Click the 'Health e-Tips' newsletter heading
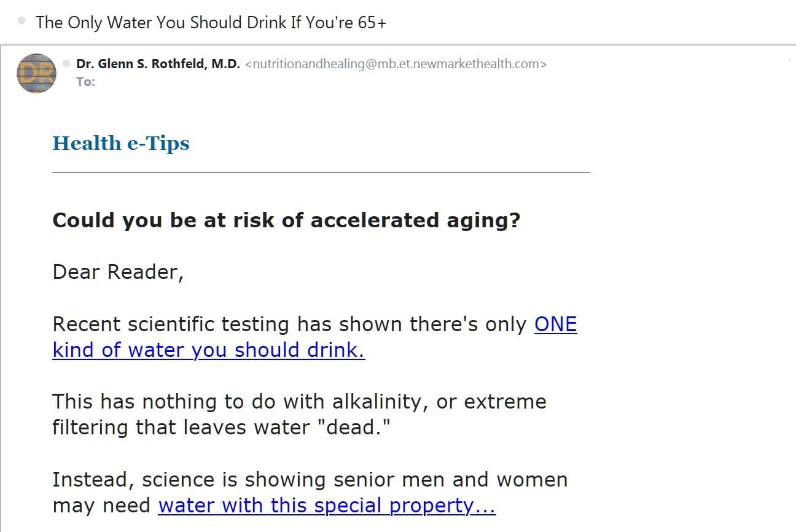This screenshot has height=532, width=796. (121, 143)
